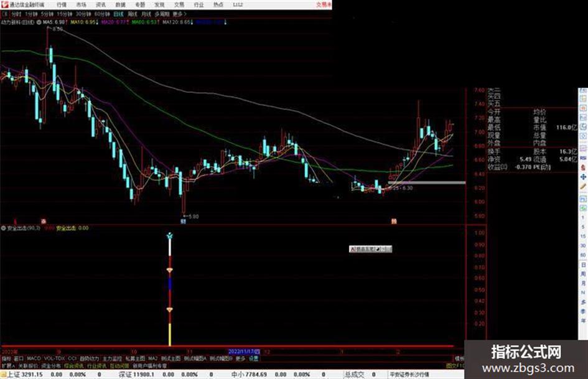
Task: Expand the 更多 period options
Action: coord(179,14)
